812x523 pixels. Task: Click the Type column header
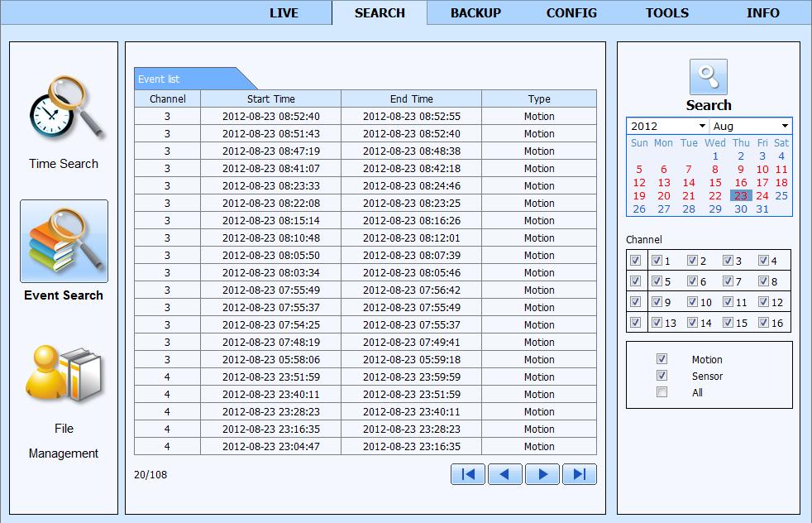539,98
